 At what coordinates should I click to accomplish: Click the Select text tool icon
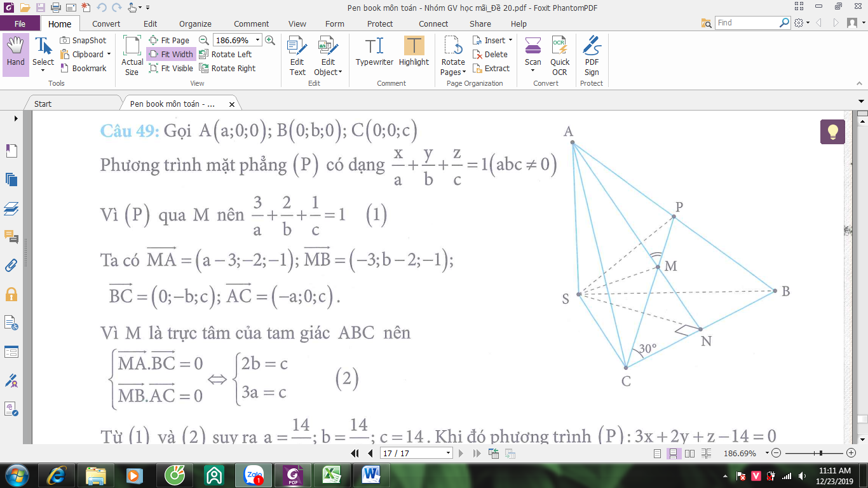tap(43, 46)
